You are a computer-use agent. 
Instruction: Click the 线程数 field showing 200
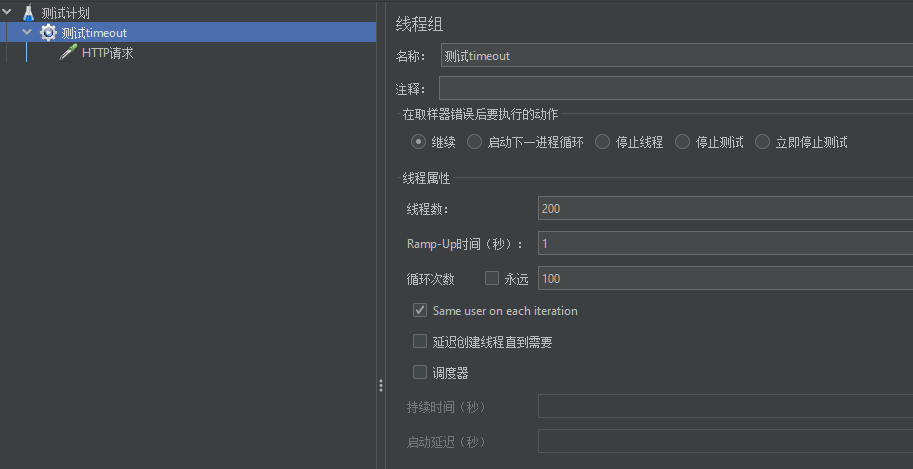[726, 209]
